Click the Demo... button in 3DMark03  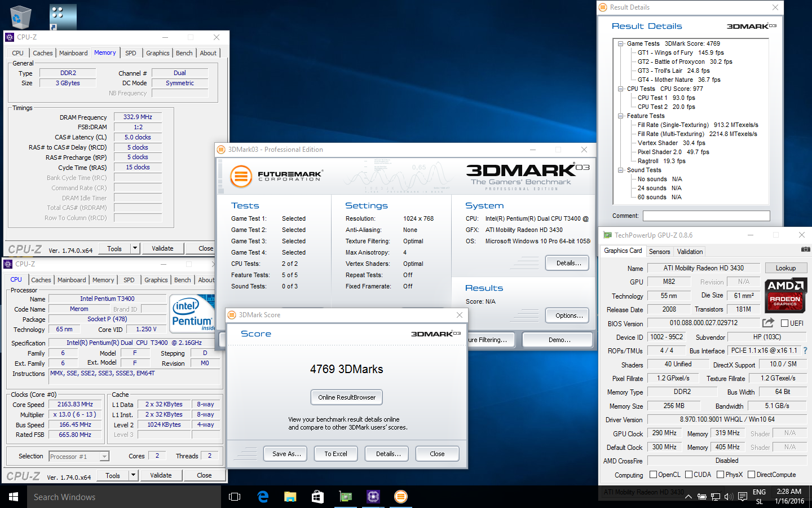coord(558,340)
